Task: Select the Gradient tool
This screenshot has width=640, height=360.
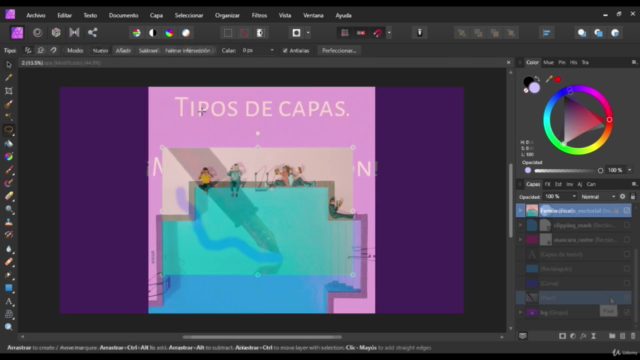Action: pos(9,157)
